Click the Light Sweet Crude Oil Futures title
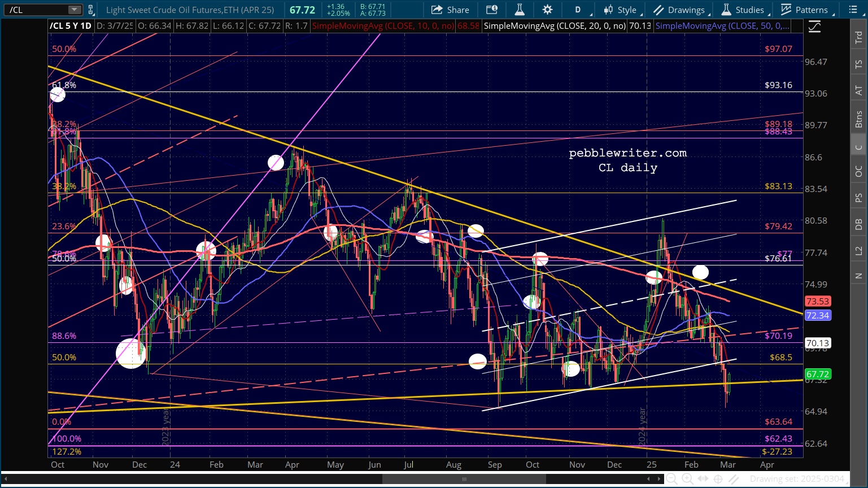This screenshot has height=488, width=868. click(x=190, y=10)
